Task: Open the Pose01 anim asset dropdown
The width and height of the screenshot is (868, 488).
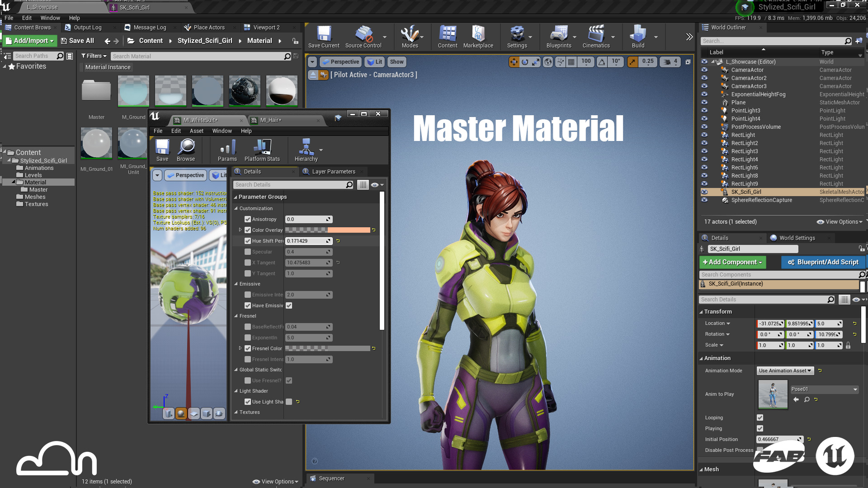Action: 824,389
